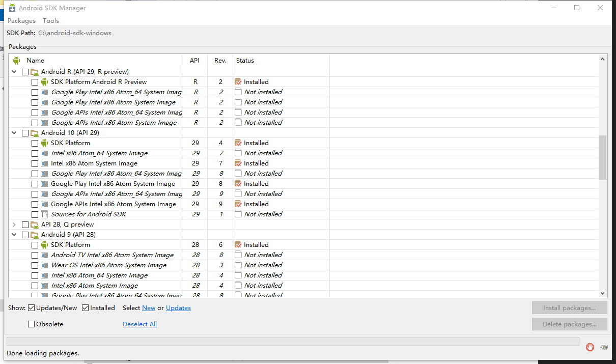Click the Rev. column header
The width and height of the screenshot is (616, 364).
pos(220,61)
